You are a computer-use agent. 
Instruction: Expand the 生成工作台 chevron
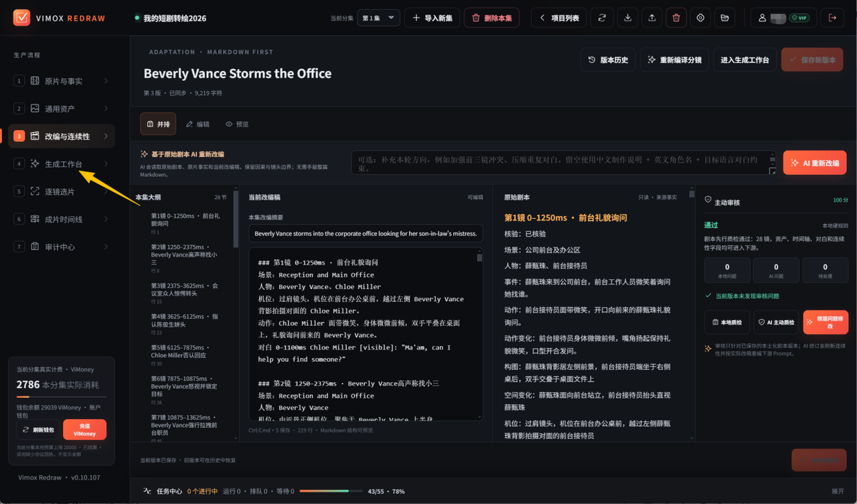click(x=106, y=164)
